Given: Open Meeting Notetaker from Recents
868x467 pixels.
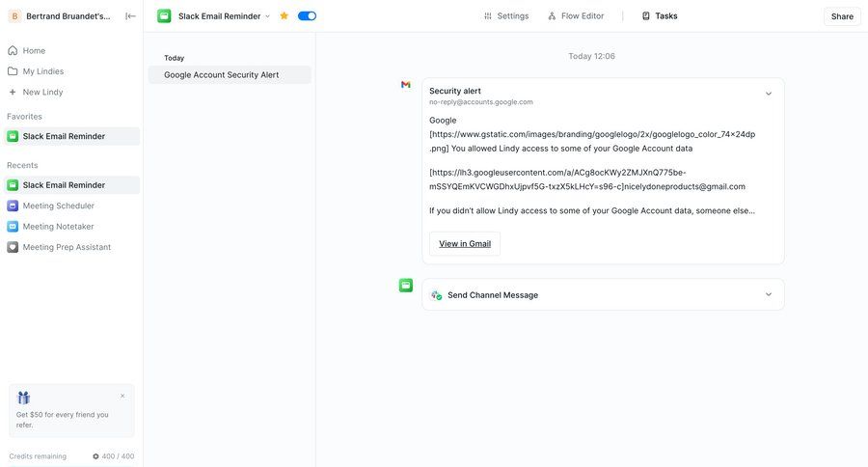Looking at the screenshot, I should 71,227.
